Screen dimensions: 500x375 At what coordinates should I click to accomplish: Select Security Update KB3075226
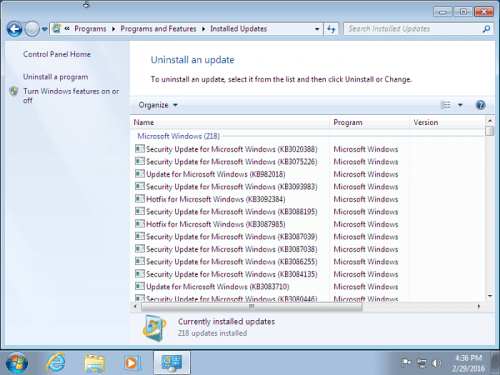point(232,162)
